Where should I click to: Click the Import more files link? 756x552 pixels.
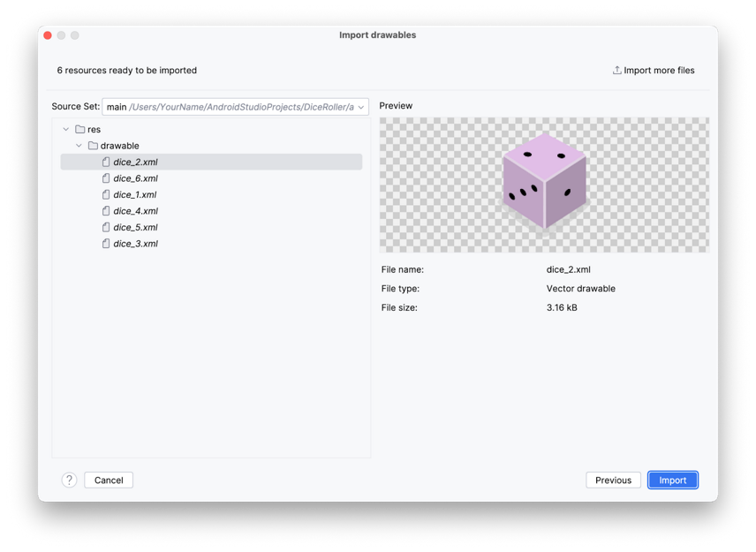coord(659,70)
